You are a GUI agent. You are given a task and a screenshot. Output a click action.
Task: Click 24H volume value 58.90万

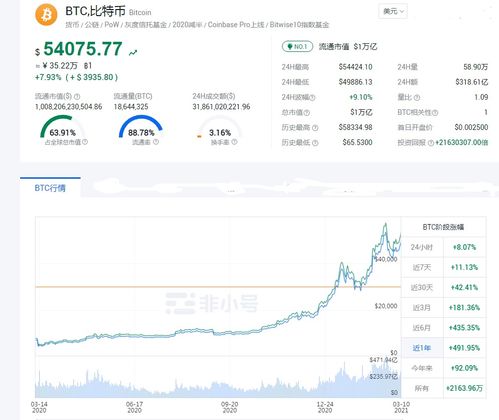(x=476, y=67)
